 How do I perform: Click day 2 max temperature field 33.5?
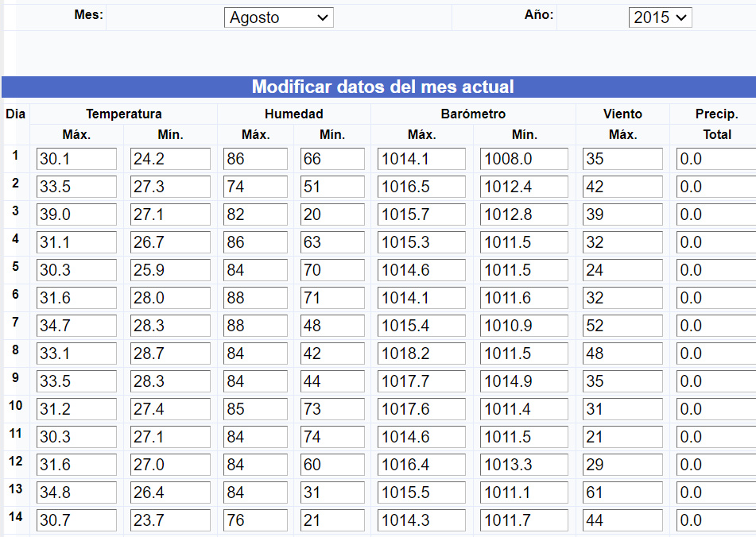click(x=76, y=187)
